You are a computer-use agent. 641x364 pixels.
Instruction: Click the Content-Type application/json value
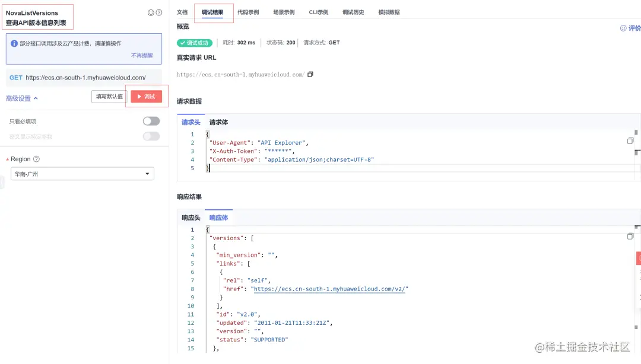(319, 159)
